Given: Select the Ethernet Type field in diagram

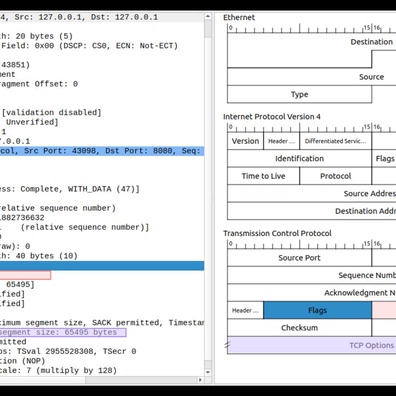Looking at the screenshot, I should point(299,94).
